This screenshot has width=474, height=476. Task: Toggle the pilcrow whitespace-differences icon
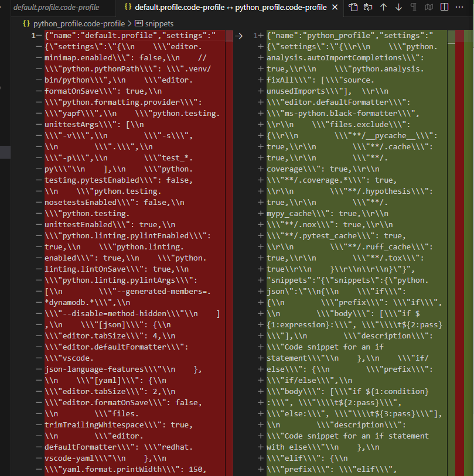point(414,7)
